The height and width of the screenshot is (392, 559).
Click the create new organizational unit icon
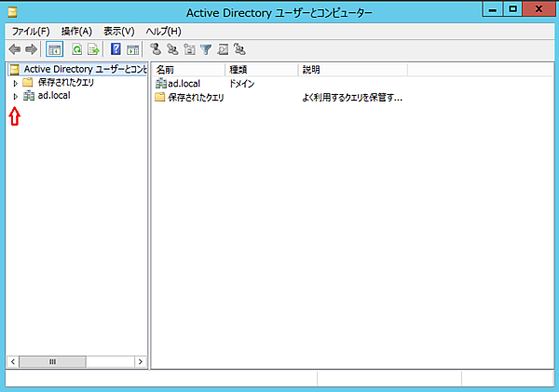[x=189, y=49]
